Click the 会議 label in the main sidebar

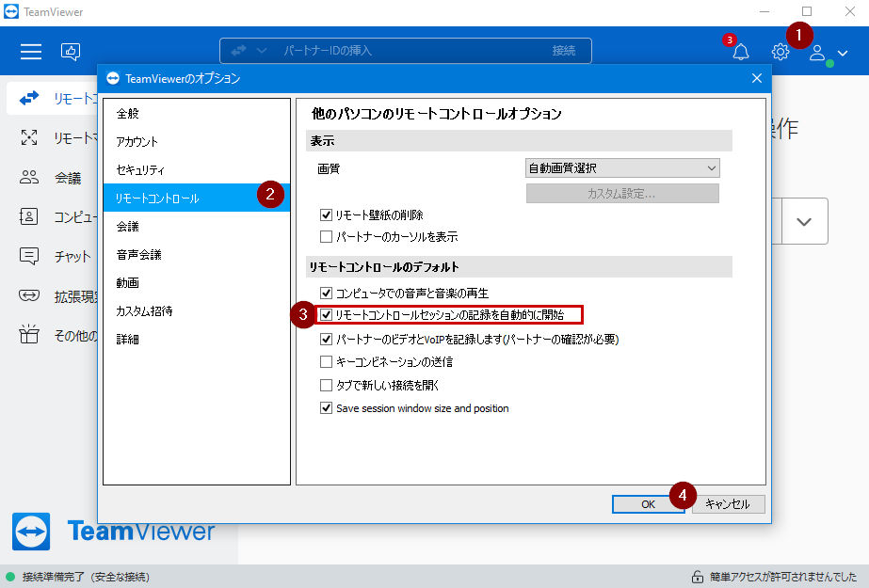68,179
